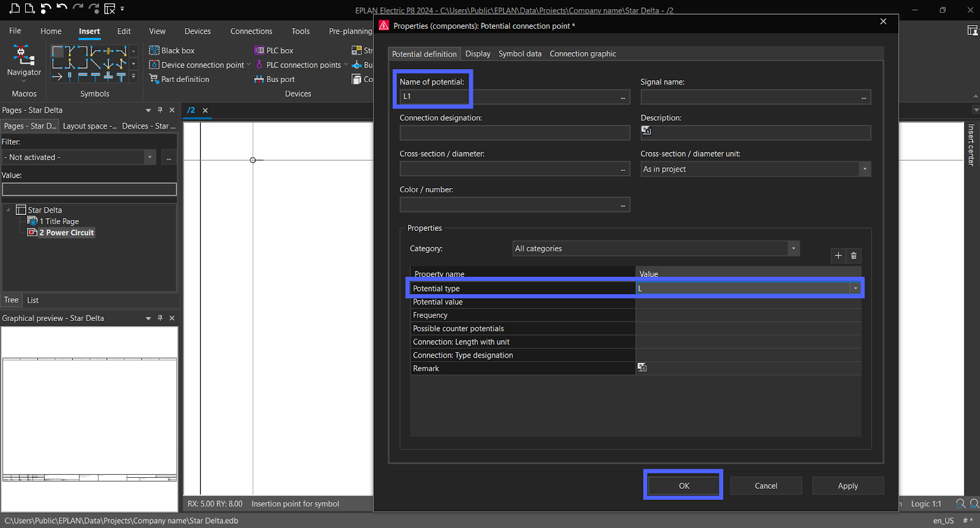
Task: Click the PLC box icon
Action: [260, 51]
